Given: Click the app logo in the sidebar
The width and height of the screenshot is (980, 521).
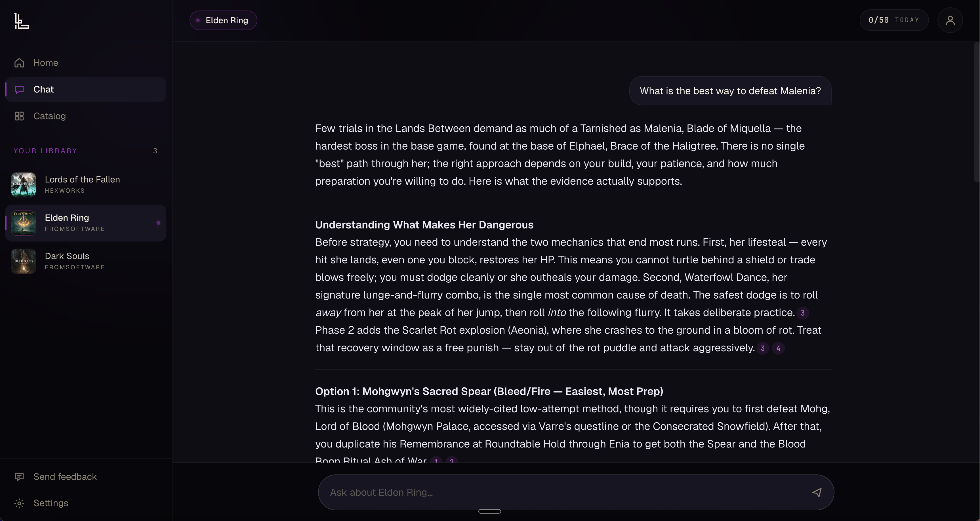Looking at the screenshot, I should point(22,21).
